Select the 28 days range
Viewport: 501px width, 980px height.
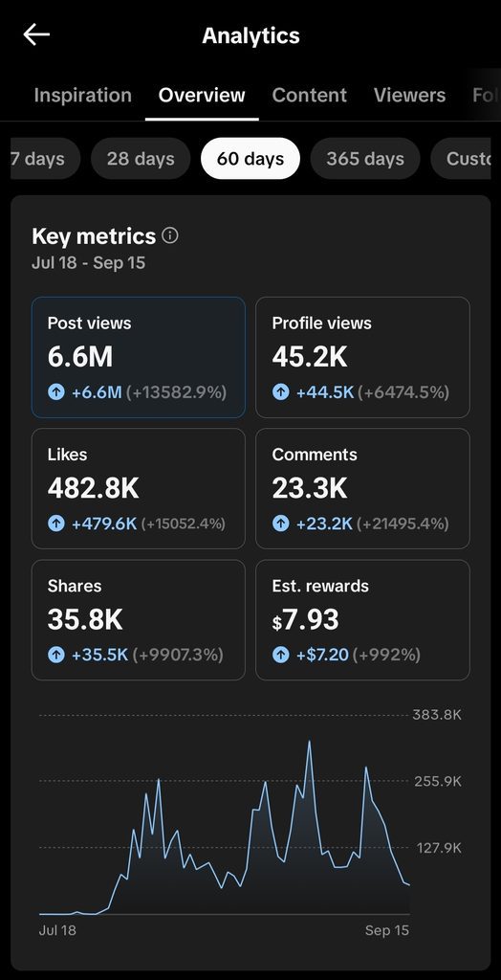tap(141, 159)
